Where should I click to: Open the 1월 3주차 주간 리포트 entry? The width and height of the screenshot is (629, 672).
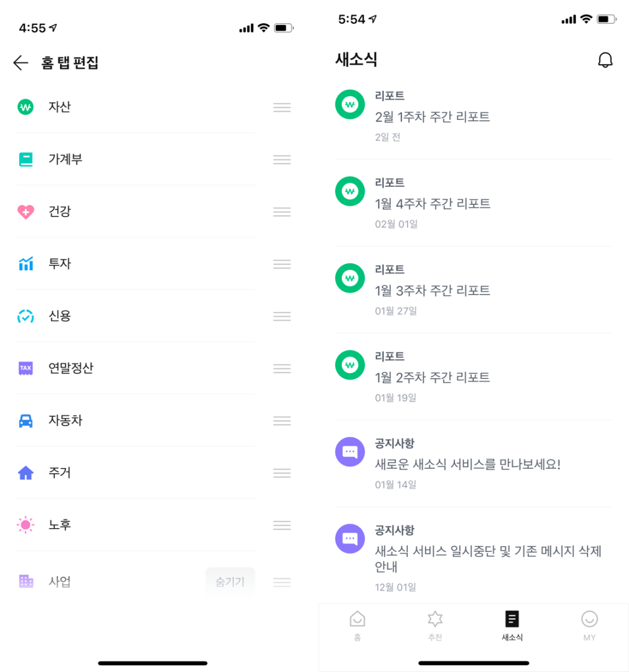click(x=473, y=290)
